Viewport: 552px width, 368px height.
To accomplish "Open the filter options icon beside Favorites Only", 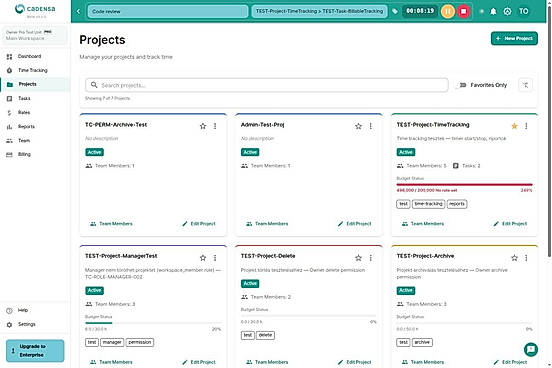I will (x=525, y=85).
